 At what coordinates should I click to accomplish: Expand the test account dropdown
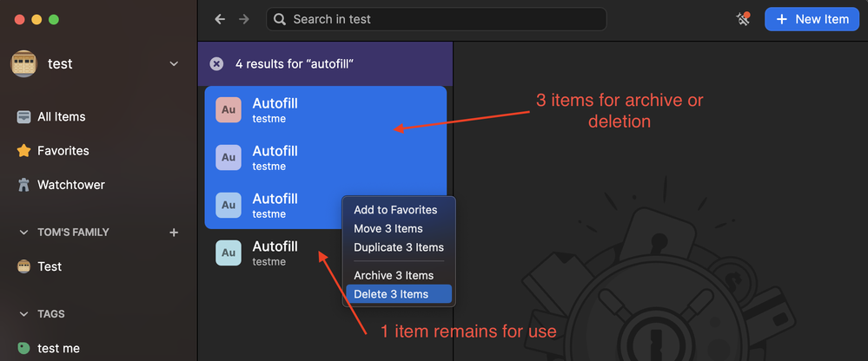[x=174, y=63]
